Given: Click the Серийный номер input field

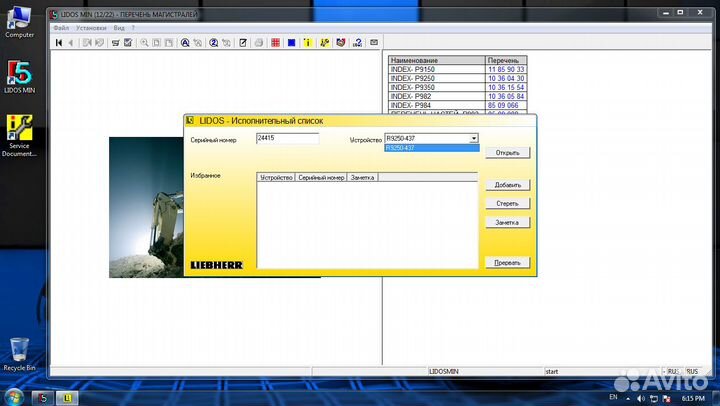Looking at the screenshot, I should point(287,139).
